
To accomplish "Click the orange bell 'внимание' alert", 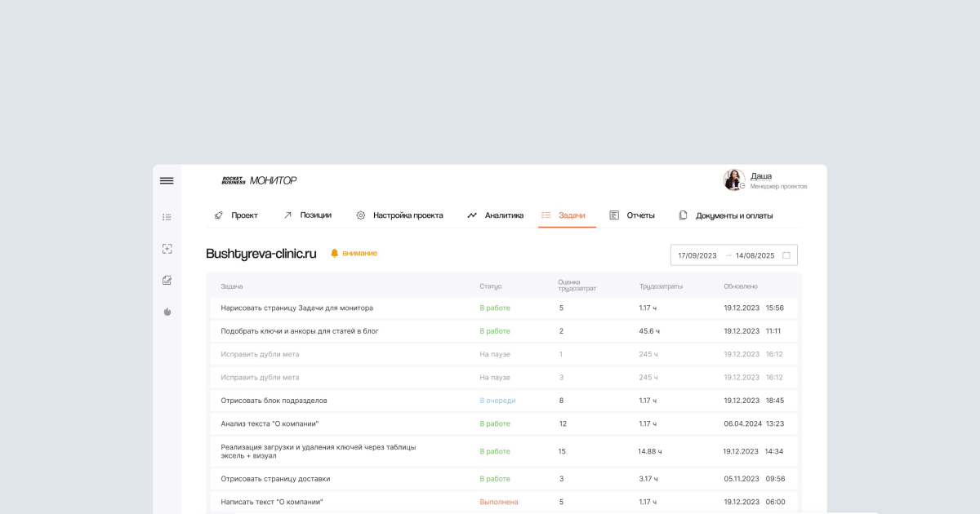I will click(x=354, y=254).
